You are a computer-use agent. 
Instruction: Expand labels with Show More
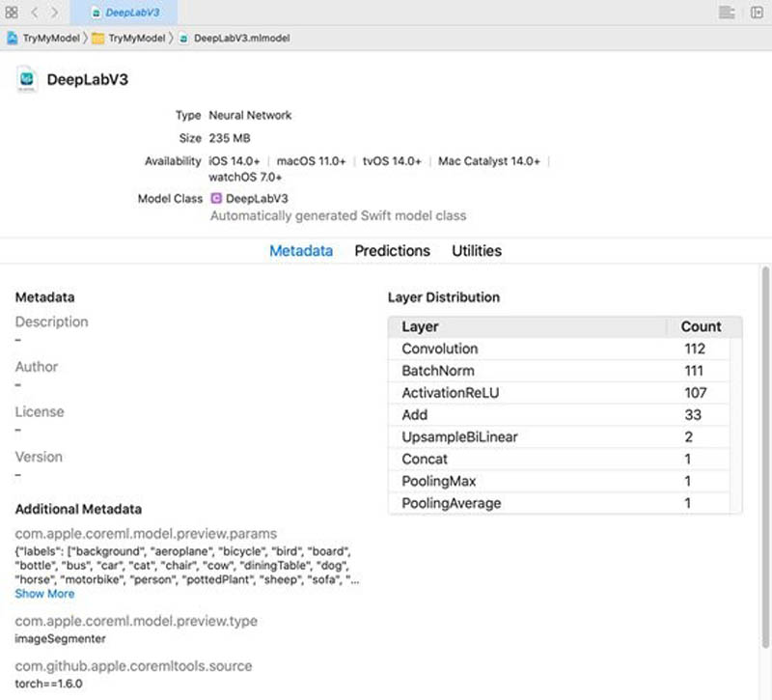tap(44, 594)
